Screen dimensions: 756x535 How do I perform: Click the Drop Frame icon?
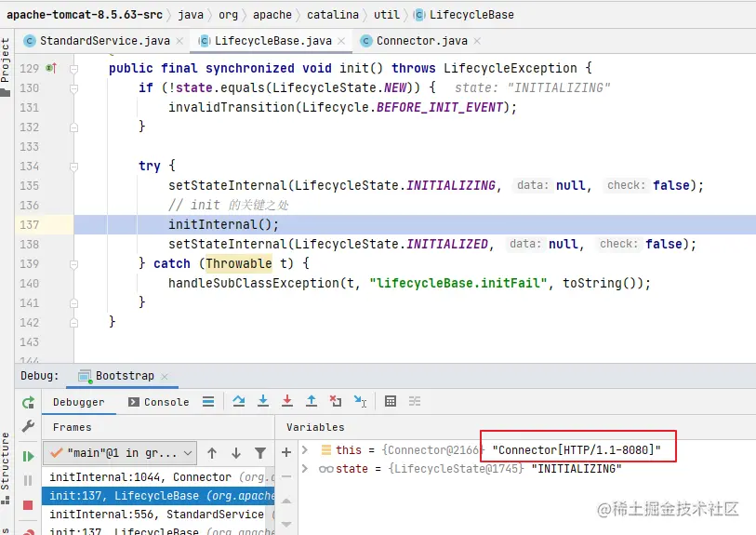pyautogui.click(x=336, y=401)
